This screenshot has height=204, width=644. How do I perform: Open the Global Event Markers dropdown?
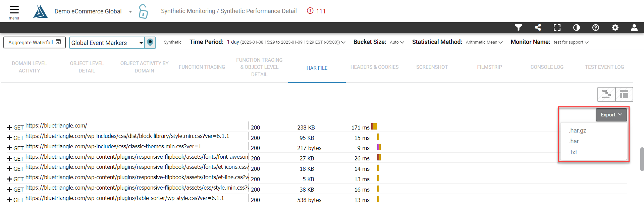coord(107,43)
